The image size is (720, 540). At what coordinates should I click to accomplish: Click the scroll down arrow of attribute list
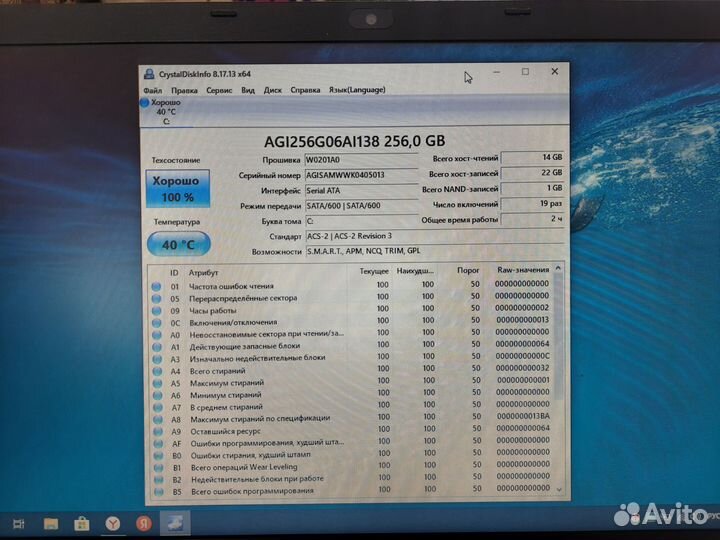559,490
